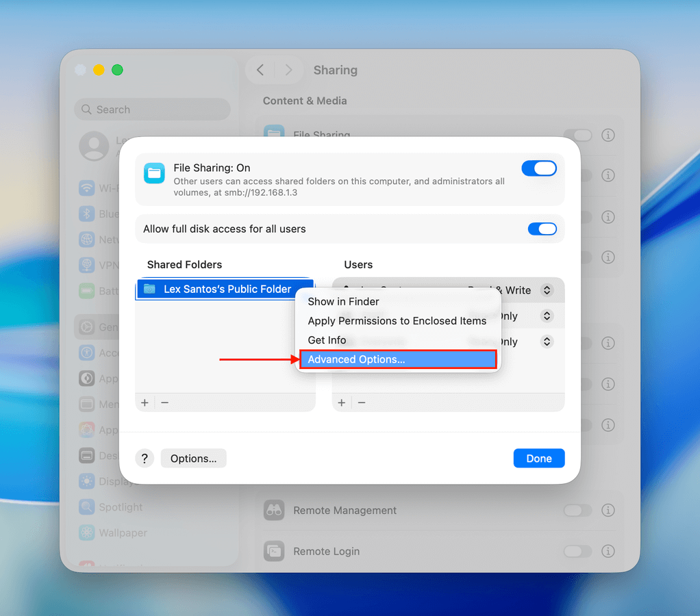Viewport: 700px width, 616px height.
Task: Select Show in Finder menu item
Action: pos(343,301)
